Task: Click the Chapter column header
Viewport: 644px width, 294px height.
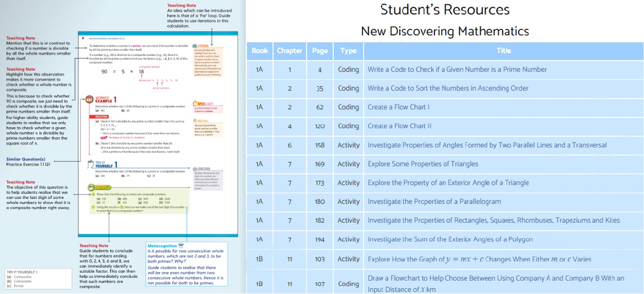Action: (x=289, y=51)
